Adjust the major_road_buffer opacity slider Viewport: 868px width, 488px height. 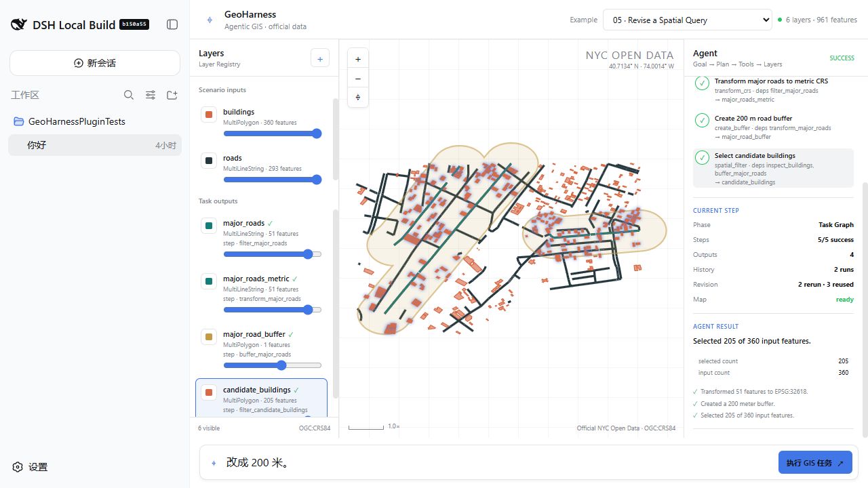click(x=272, y=365)
